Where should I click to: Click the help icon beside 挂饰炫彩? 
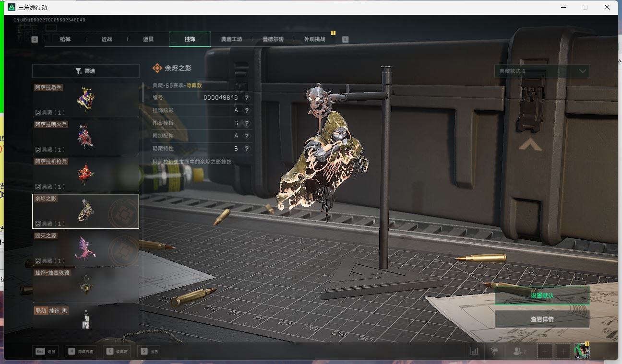(247, 110)
